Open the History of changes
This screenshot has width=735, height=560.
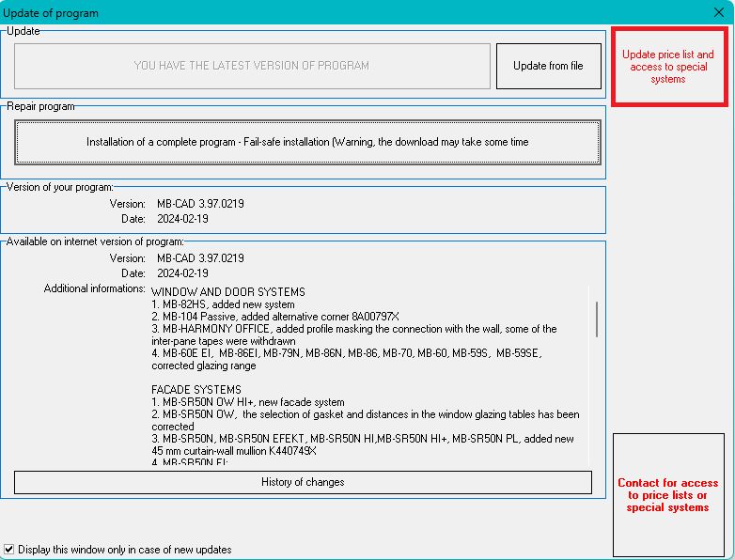point(303,482)
